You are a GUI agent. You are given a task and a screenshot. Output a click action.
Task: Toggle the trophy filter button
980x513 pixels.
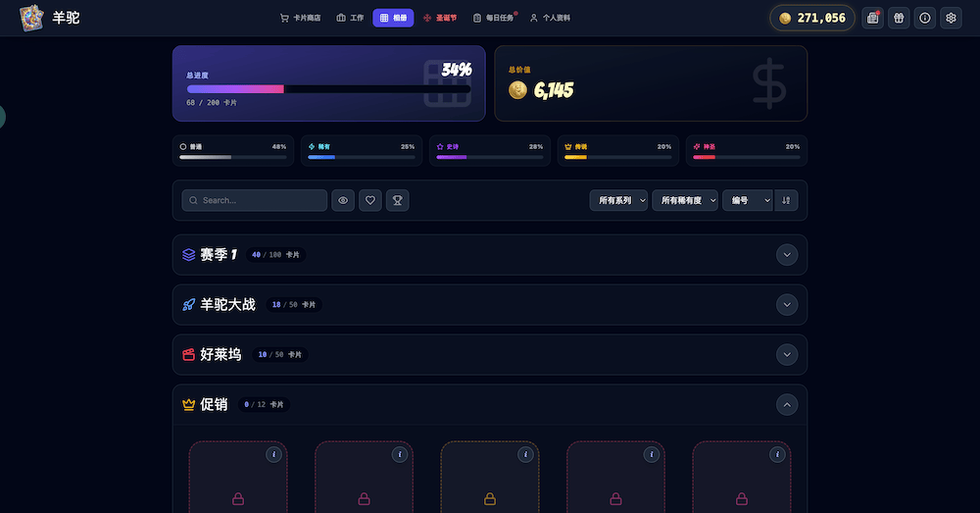[x=397, y=200]
